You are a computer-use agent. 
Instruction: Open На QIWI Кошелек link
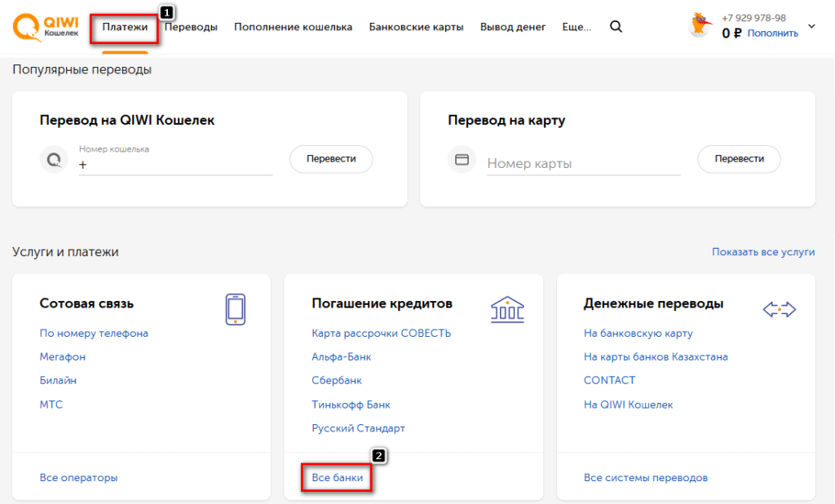(x=629, y=405)
